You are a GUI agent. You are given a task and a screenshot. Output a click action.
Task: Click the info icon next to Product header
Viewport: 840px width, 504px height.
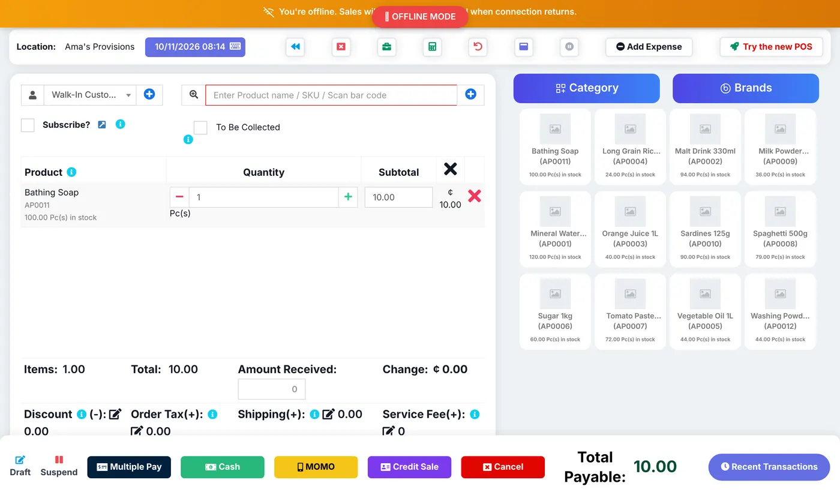[x=71, y=172]
